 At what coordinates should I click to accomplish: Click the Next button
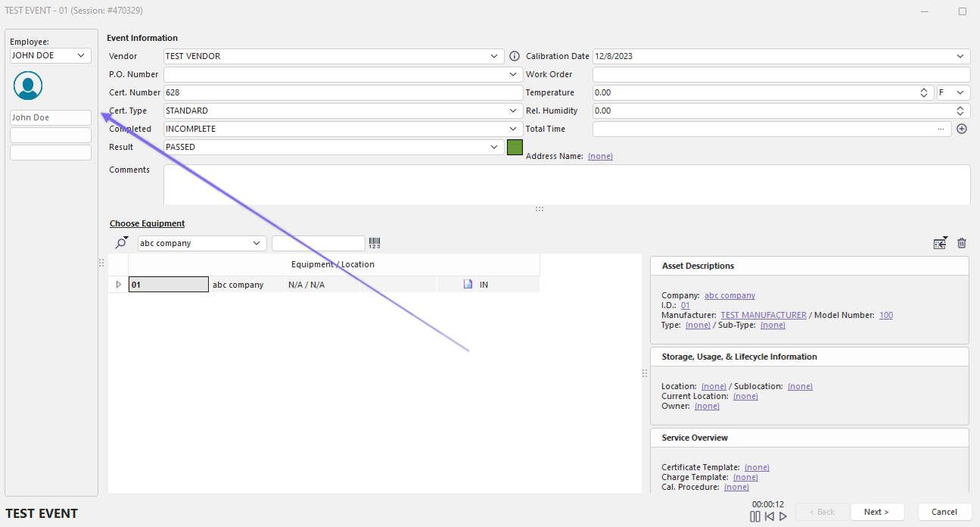tap(876, 512)
